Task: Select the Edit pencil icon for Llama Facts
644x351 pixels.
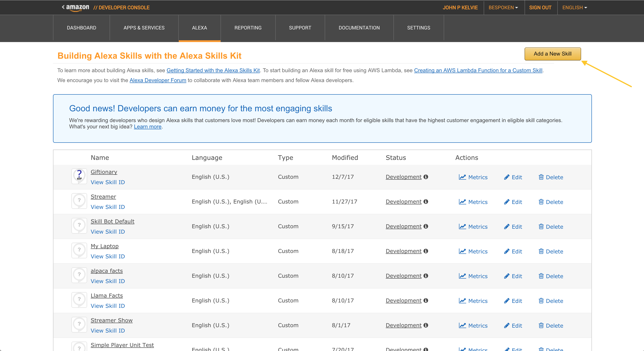Action: pyautogui.click(x=507, y=301)
